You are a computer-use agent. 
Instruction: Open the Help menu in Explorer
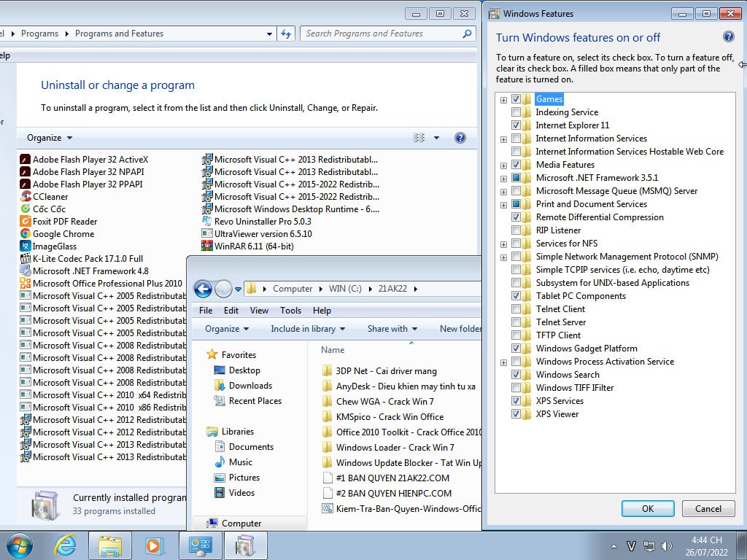point(322,311)
